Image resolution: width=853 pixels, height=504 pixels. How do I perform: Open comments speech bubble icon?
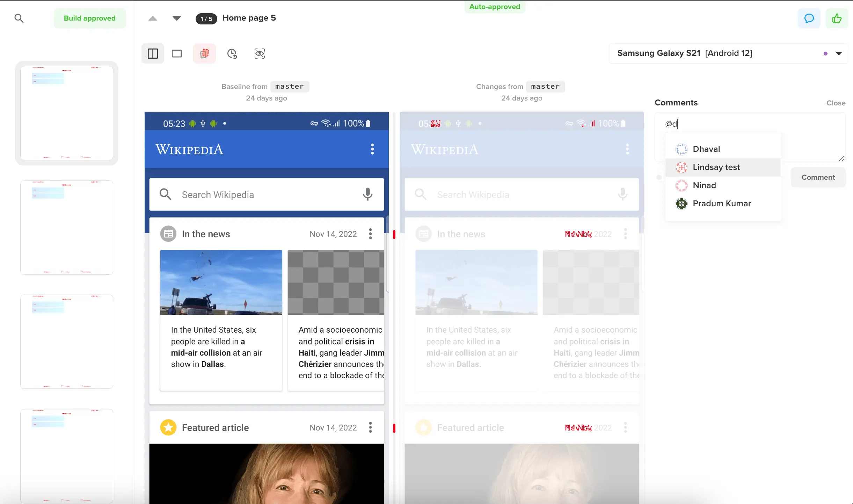(809, 18)
